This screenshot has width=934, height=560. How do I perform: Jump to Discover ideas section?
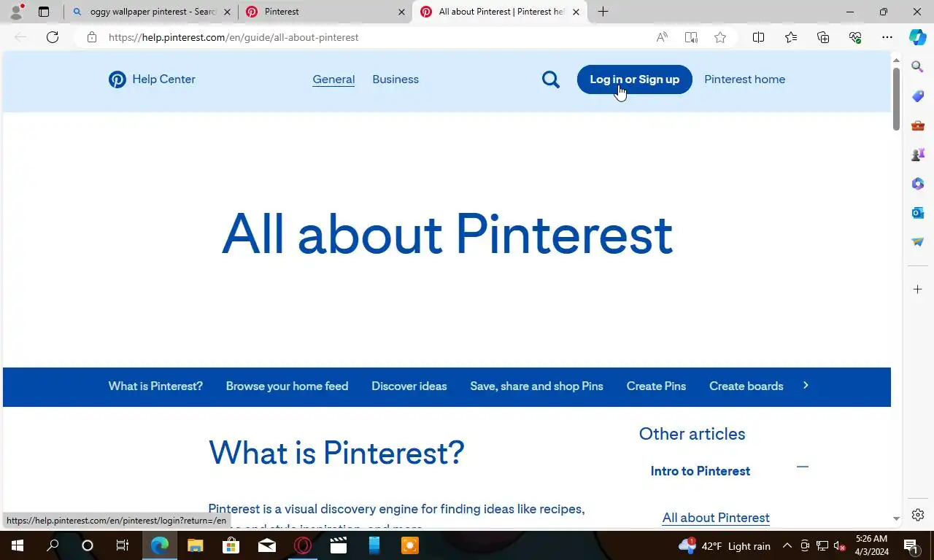tap(409, 386)
